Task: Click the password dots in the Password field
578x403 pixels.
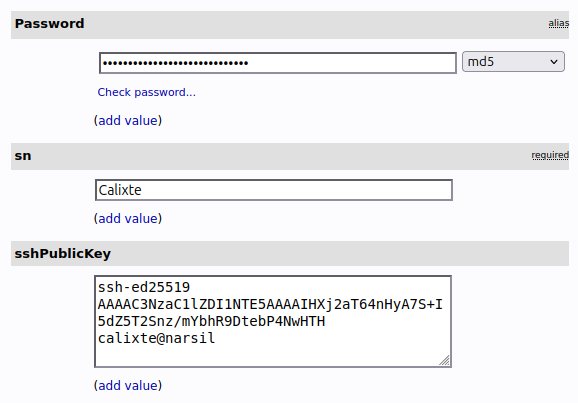Action: point(175,63)
